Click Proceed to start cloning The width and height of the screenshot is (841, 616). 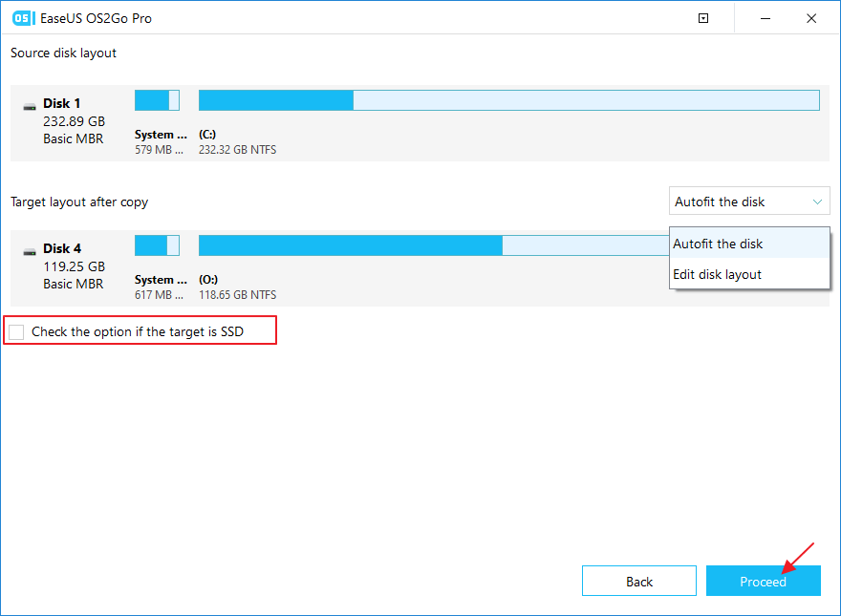pyautogui.click(x=763, y=582)
